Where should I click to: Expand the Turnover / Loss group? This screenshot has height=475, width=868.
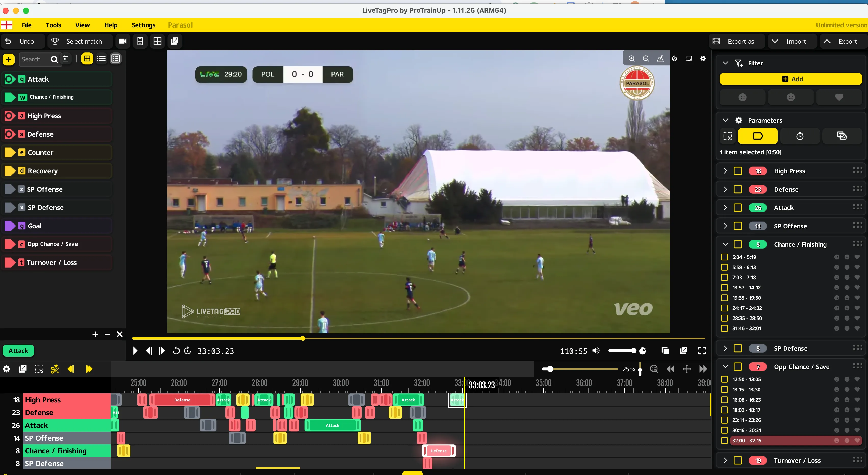[x=725, y=460]
